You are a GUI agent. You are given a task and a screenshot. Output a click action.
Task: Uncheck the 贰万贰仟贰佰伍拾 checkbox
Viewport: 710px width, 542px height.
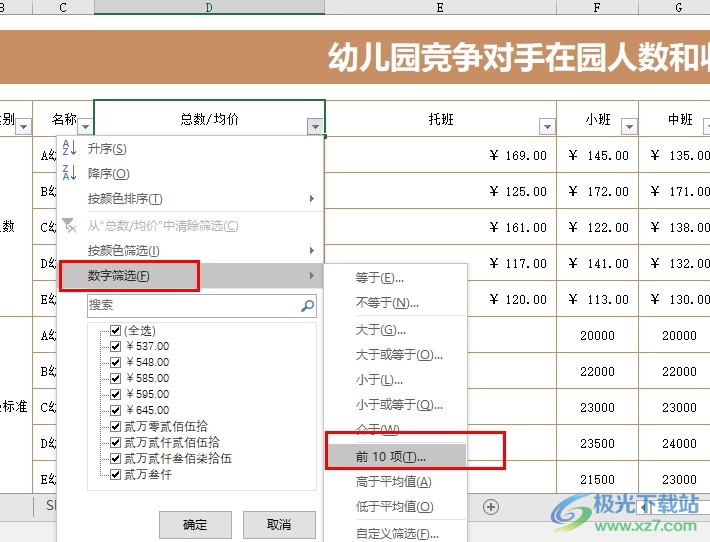(x=115, y=442)
